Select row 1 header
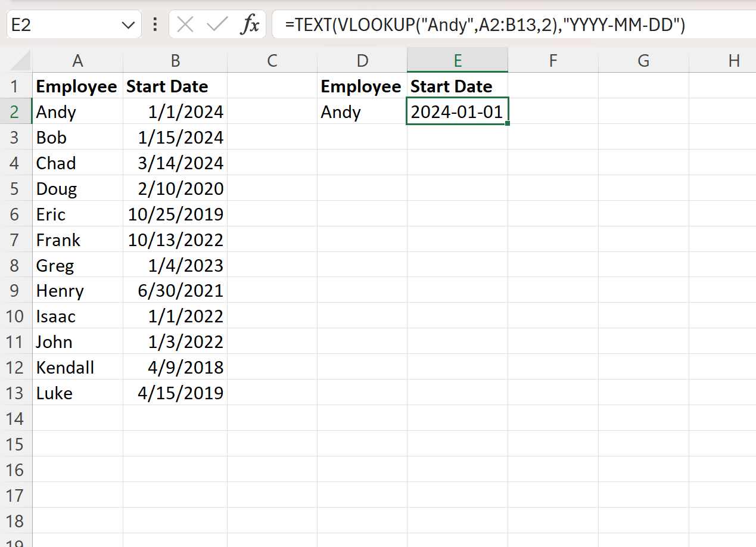756x547 pixels. pyautogui.click(x=16, y=86)
